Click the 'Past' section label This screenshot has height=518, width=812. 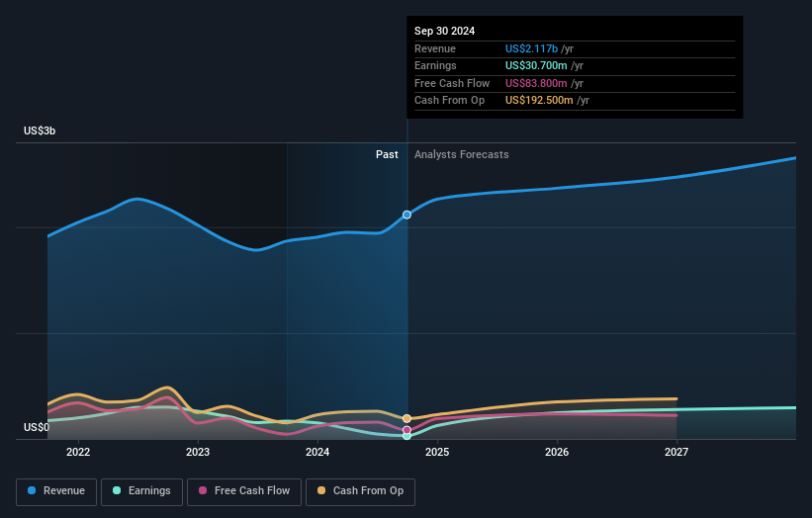(x=387, y=155)
